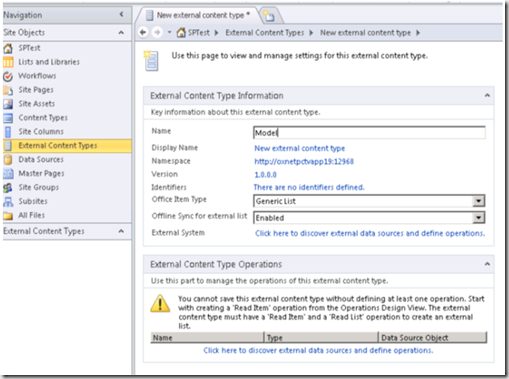Expand arrow after SPTest in breadcrumb
509x379 pixels.
tap(217, 33)
